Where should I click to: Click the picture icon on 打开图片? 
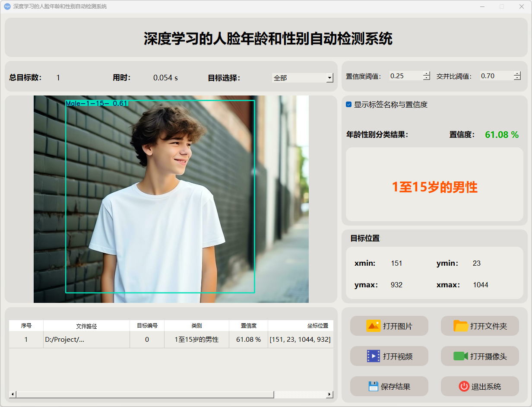[x=373, y=326]
